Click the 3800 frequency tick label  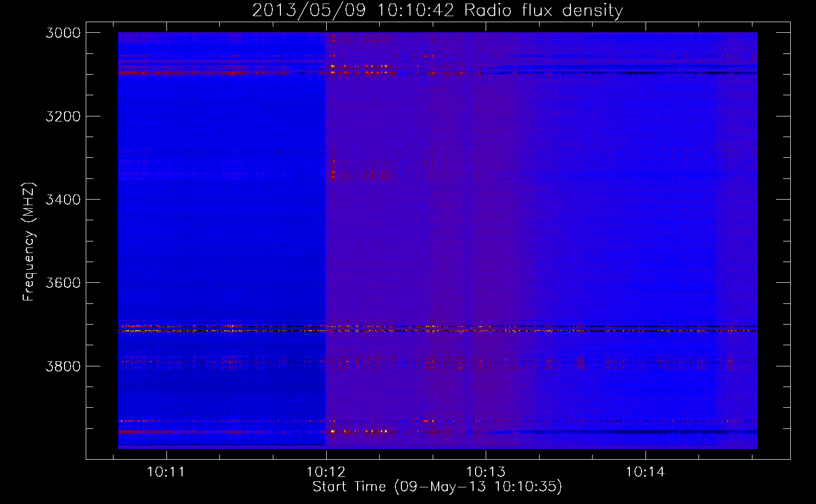63,366
